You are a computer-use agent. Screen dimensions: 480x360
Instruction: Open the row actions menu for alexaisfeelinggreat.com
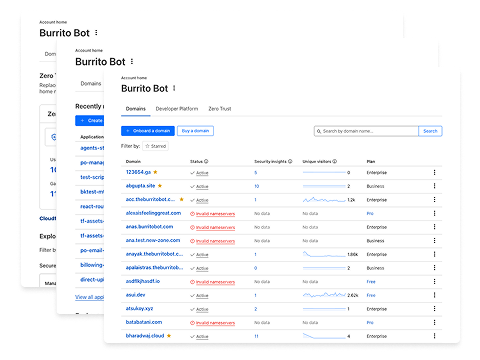tap(434, 213)
